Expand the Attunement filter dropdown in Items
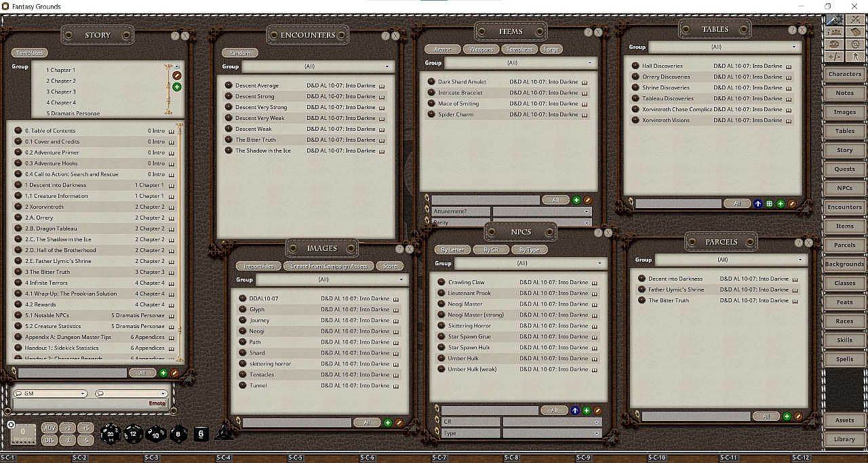Viewport: 868px width, 463px height. (x=542, y=212)
